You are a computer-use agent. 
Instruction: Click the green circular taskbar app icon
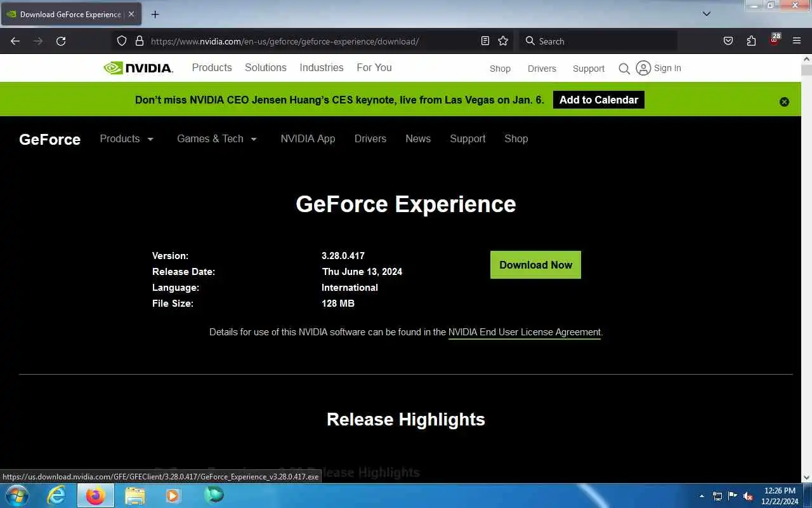tap(214, 495)
